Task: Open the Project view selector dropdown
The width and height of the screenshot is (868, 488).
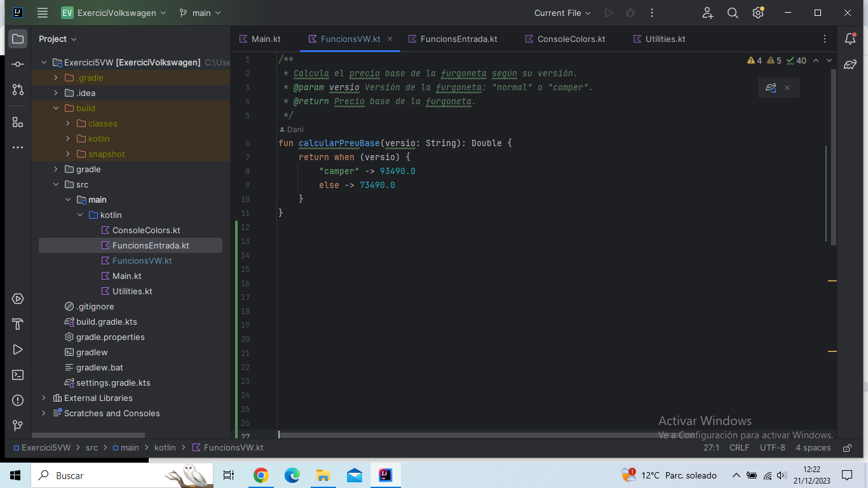Action: tap(57, 39)
